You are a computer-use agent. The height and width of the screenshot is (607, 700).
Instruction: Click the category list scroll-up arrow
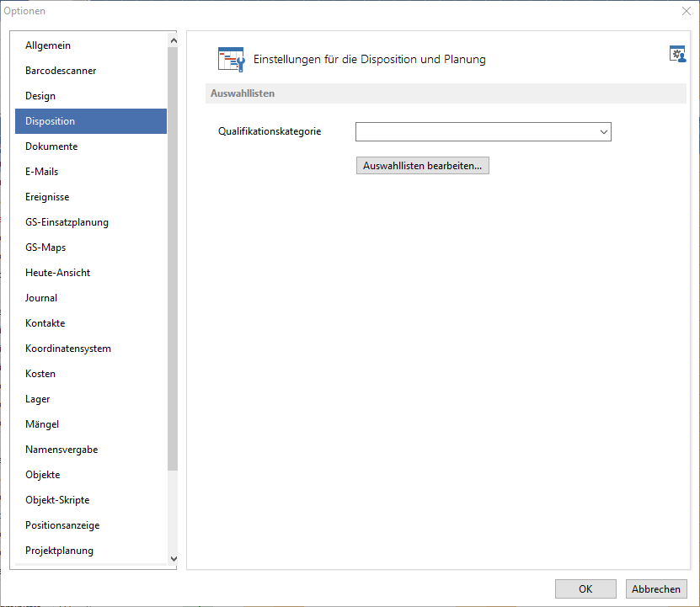(x=174, y=40)
